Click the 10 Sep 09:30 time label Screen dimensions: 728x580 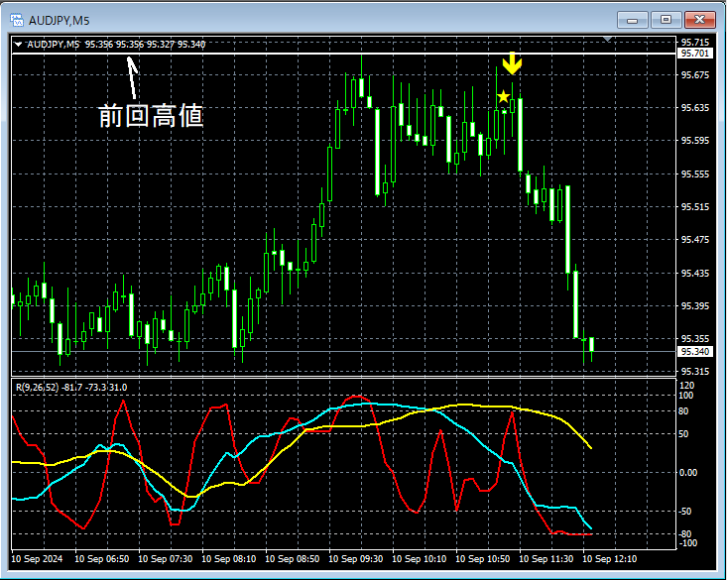point(356,558)
